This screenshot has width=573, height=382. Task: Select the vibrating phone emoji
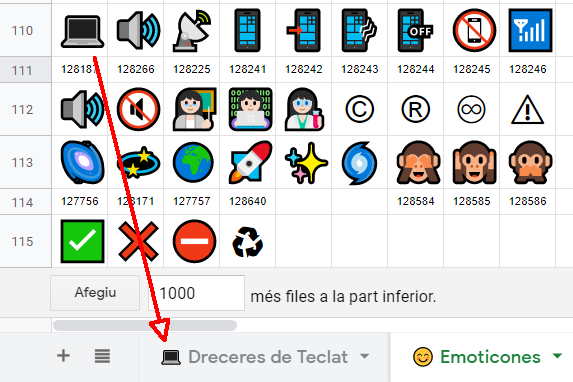[360, 30]
